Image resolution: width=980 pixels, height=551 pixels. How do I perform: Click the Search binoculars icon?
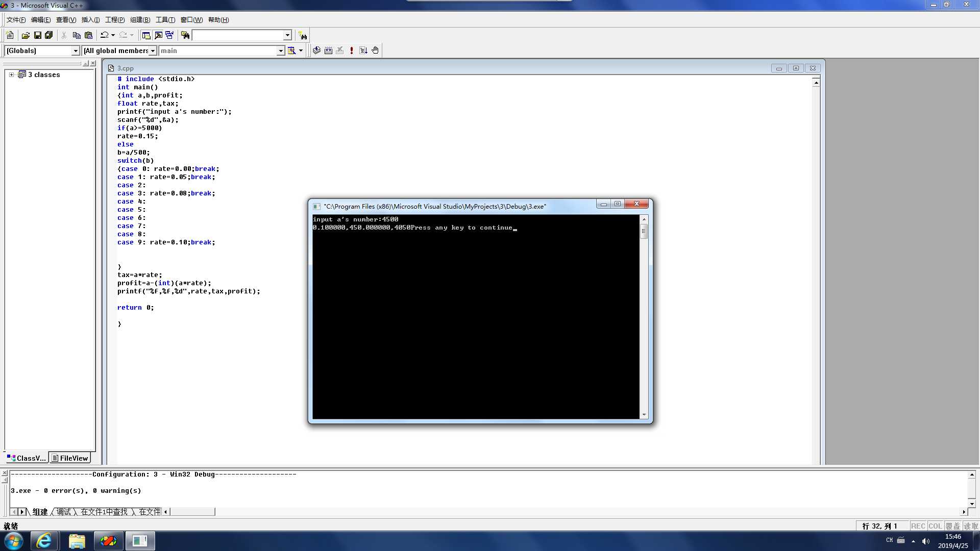[x=303, y=35]
